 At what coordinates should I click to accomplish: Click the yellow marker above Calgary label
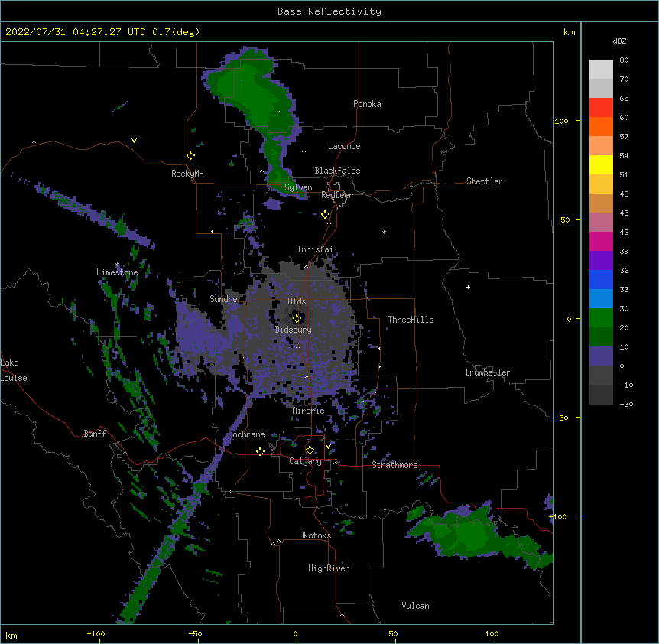(x=310, y=450)
